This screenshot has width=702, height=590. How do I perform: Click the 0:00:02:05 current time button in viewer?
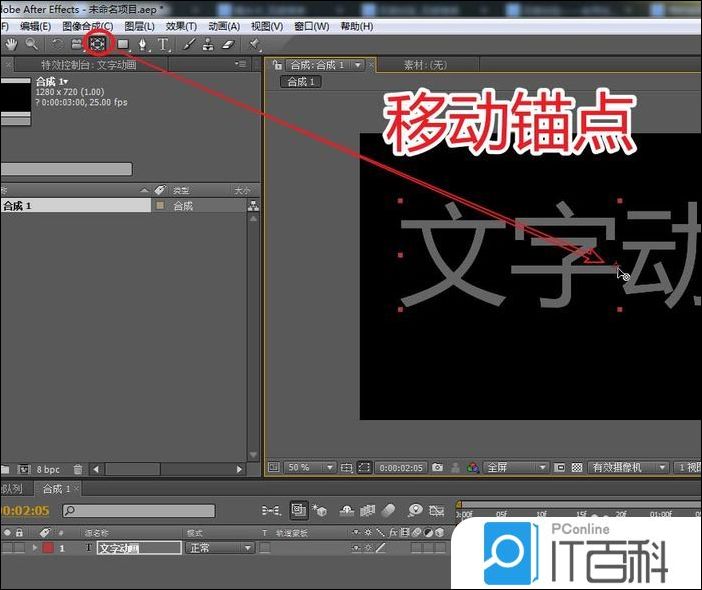click(x=401, y=467)
